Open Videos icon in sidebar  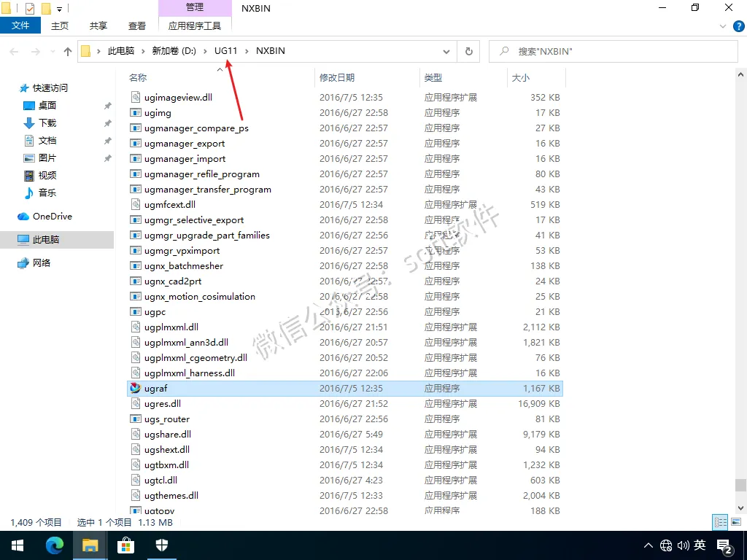(29, 175)
